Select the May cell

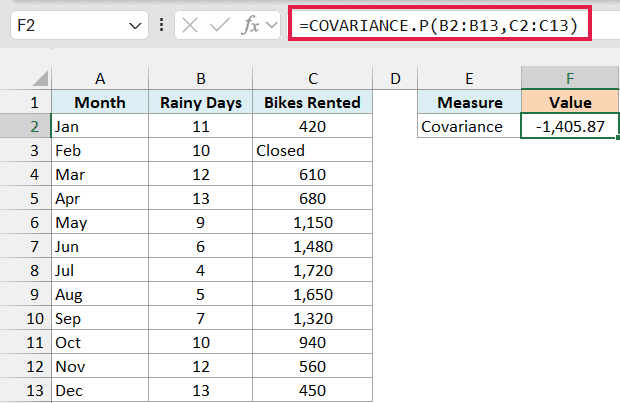[x=100, y=223]
